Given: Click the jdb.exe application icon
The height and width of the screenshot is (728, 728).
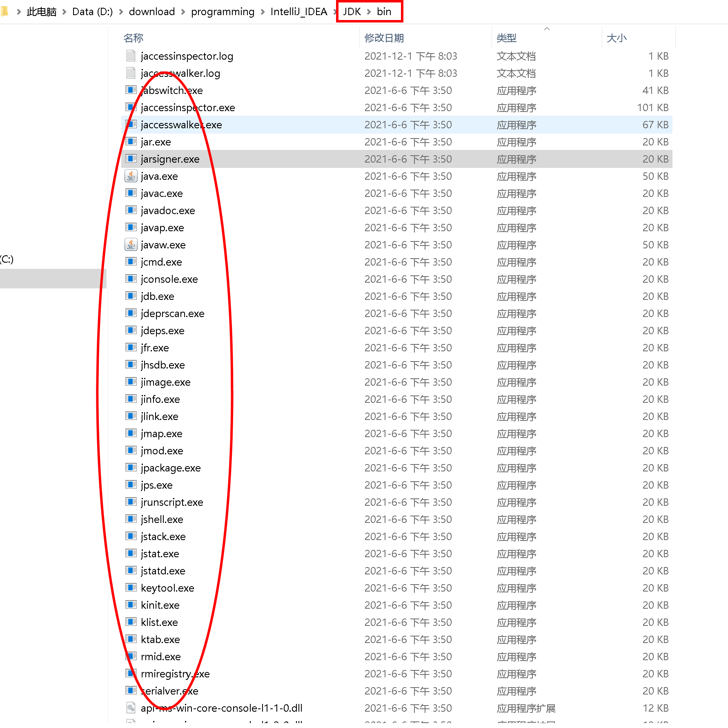Looking at the screenshot, I should [x=131, y=296].
